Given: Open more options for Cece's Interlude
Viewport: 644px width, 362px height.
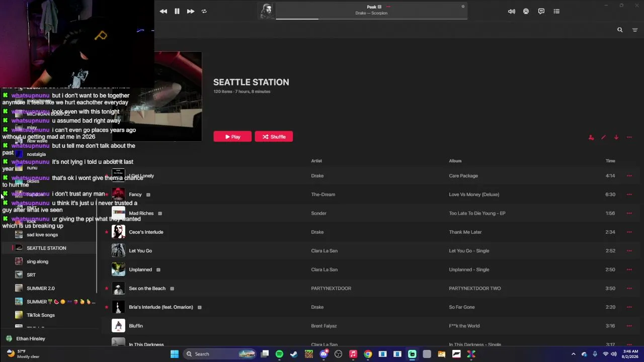Looking at the screenshot, I should click(629, 232).
